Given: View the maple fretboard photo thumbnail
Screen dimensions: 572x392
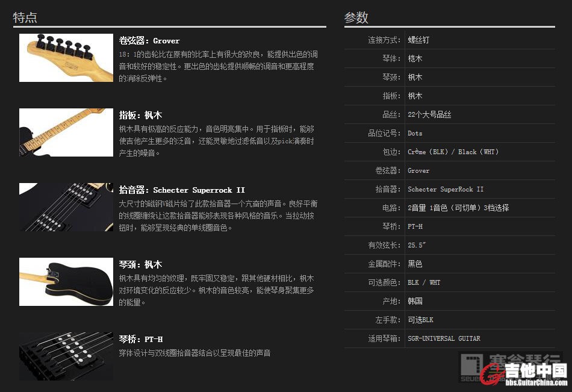Looking at the screenshot, I should tap(66, 132).
